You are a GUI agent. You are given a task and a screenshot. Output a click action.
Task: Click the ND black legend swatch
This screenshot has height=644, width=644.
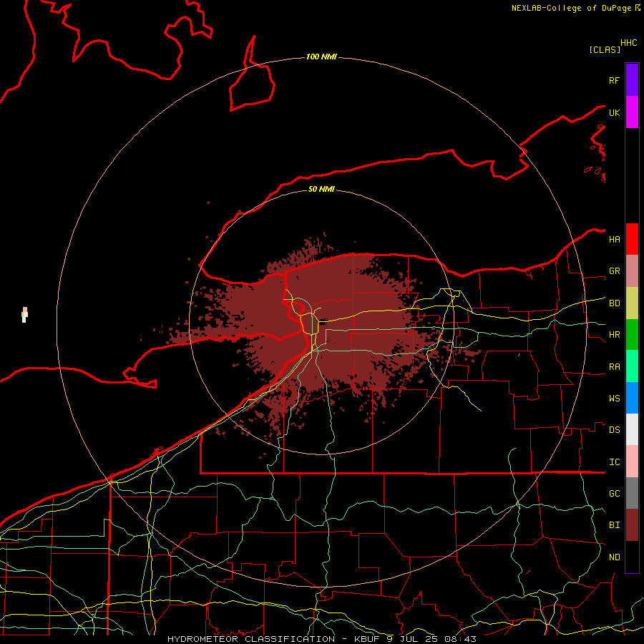(x=632, y=557)
